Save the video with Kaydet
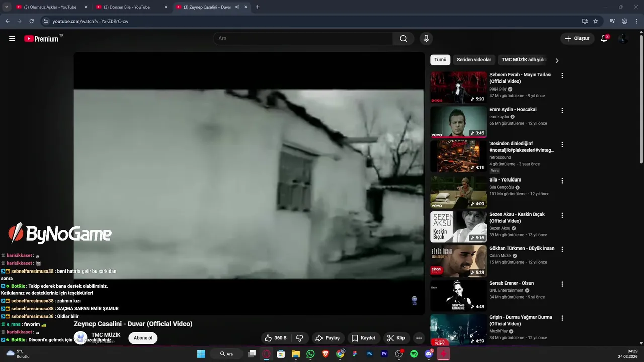Image resolution: width=644 pixels, height=362 pixels. click(x=363, y=338)
